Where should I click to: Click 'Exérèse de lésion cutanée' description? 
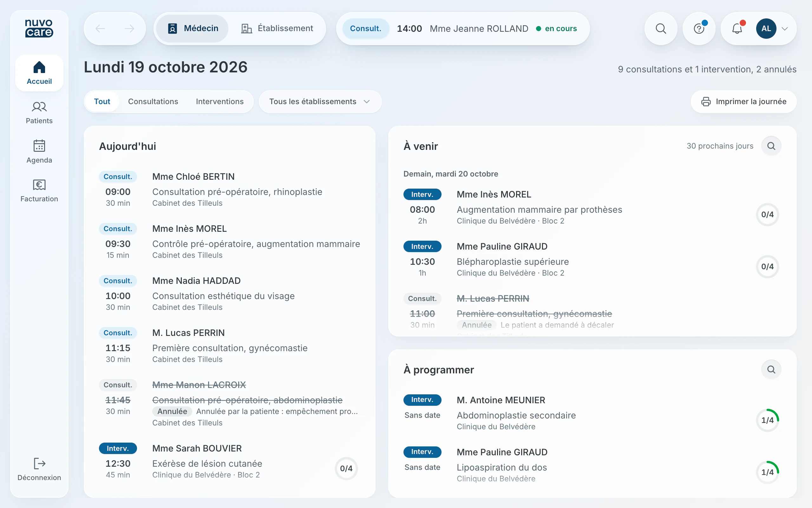click(207, 464)
